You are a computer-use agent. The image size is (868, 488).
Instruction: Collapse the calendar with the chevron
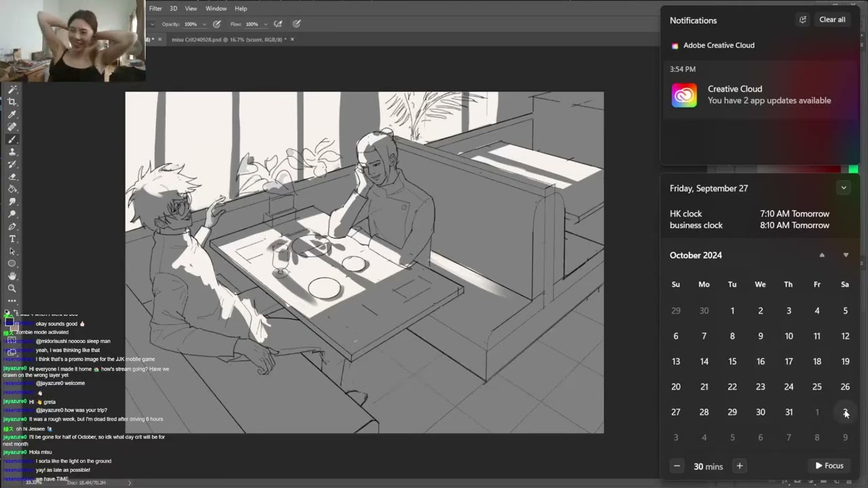844,188
